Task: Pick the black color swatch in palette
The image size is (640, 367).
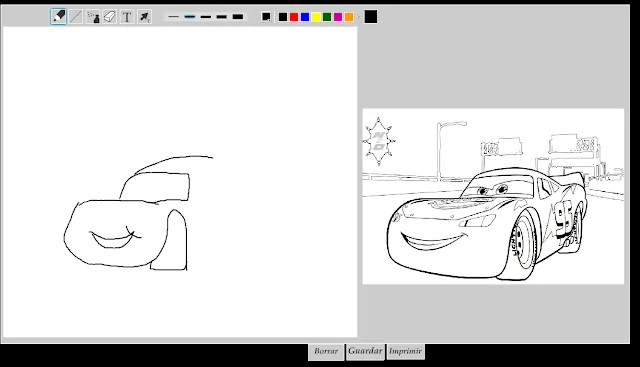Action: click(x=283, y=17)
